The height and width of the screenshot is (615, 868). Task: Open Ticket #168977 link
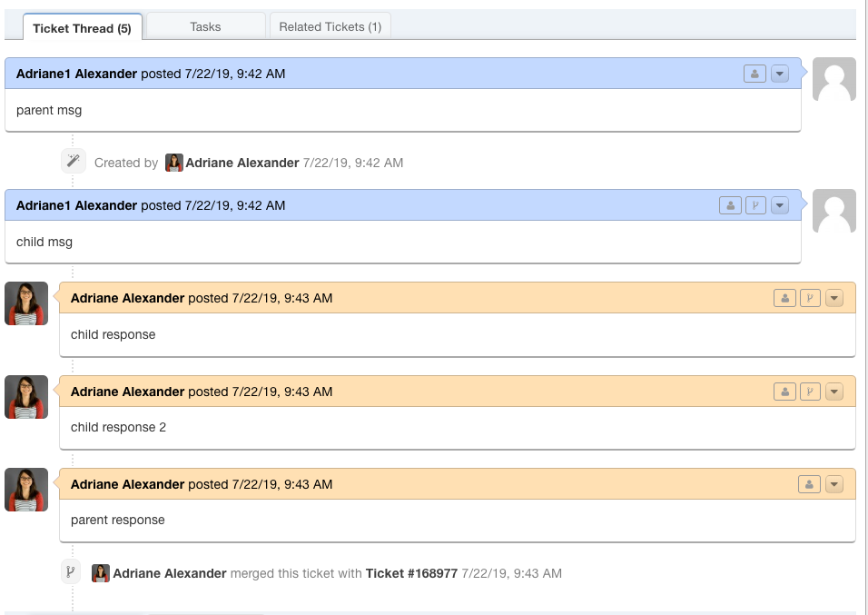point(411,573)
